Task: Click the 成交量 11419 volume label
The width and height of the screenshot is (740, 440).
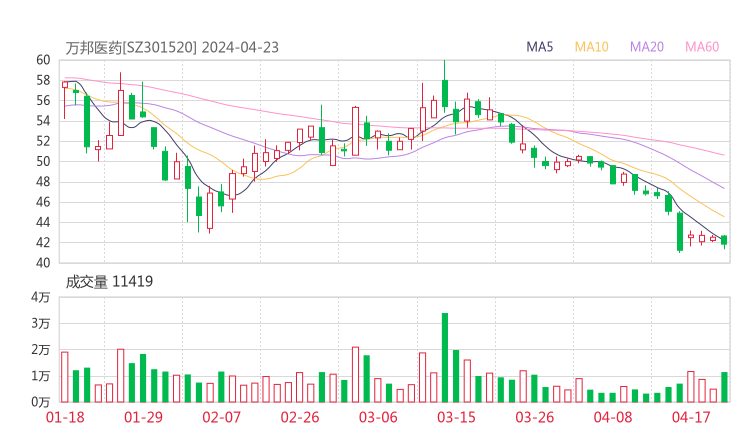Action: pos(109,282)
